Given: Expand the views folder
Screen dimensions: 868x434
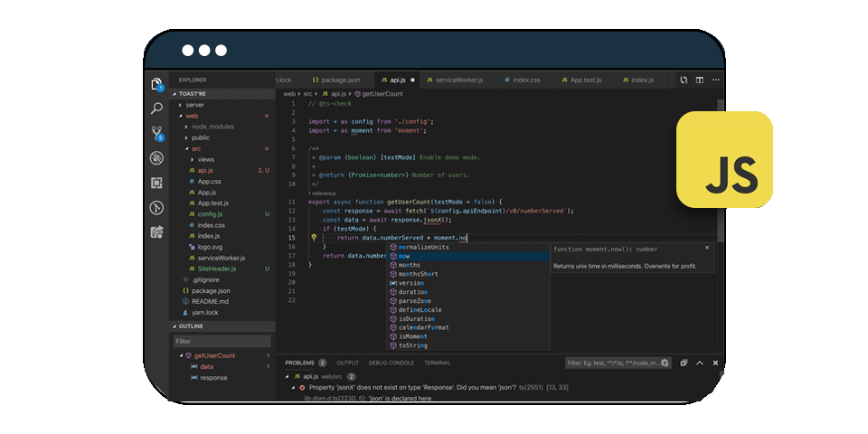Looking at the screenshot, I should [192, 159].
